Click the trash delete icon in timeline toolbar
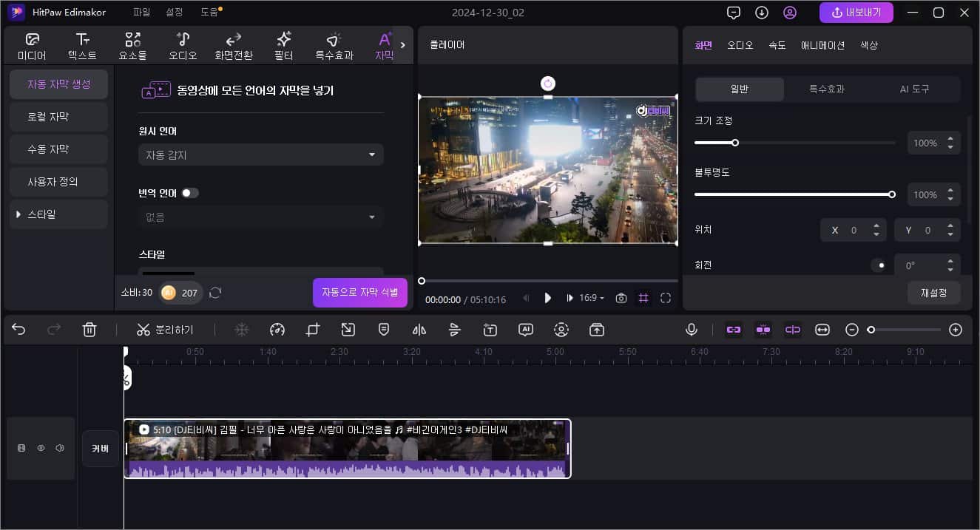Image resolution: width=980 pixels, height=530 pixels. pos(89,330)
